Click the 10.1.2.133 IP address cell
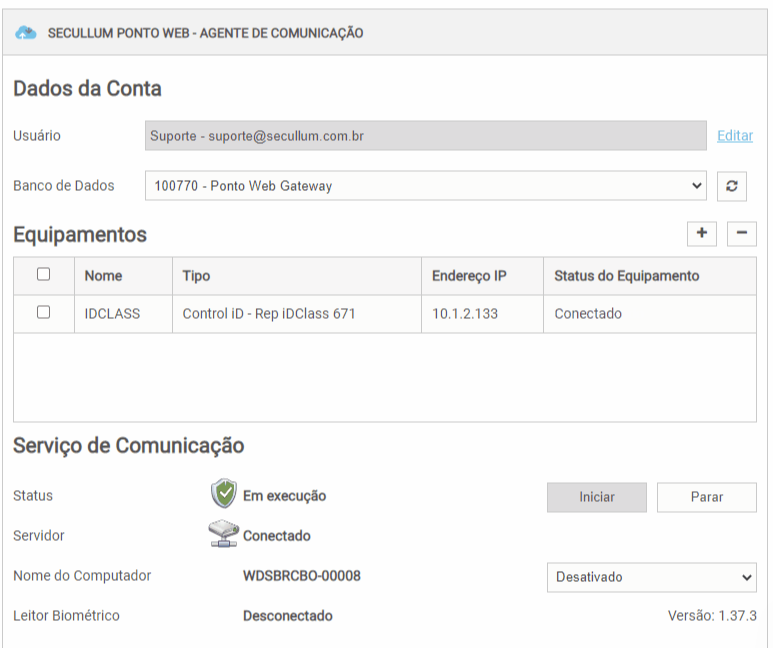This screenshot has height=648, width=773. click(465, 314)
